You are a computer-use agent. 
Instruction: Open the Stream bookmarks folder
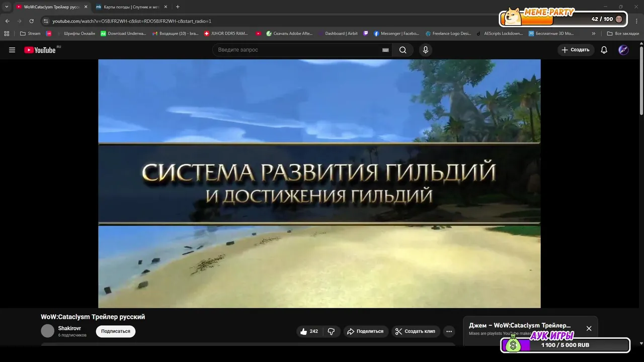pos(30,34)
